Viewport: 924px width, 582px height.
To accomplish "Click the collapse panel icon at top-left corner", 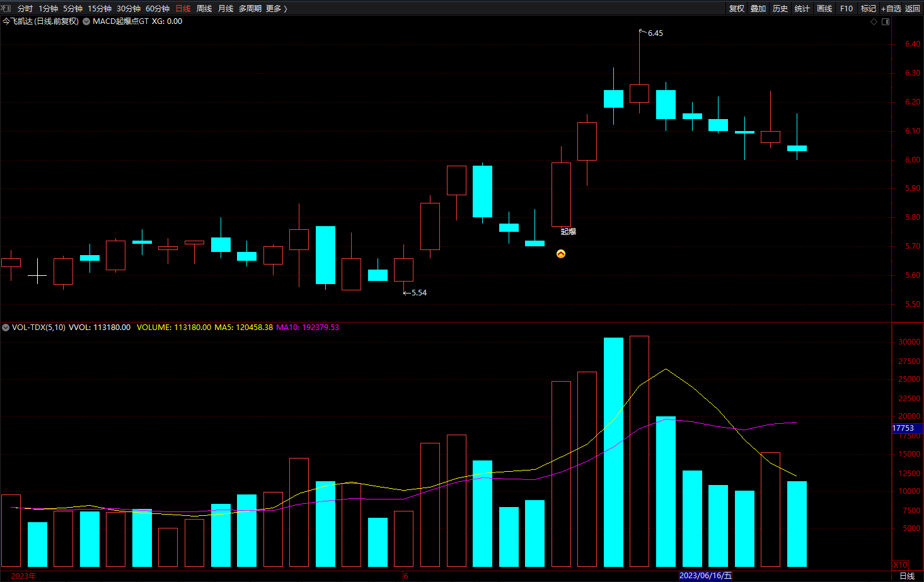I will (6, 8).
